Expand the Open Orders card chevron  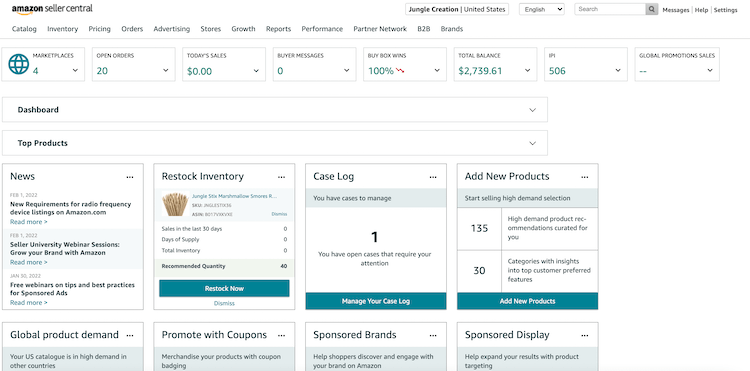[165, 70]
